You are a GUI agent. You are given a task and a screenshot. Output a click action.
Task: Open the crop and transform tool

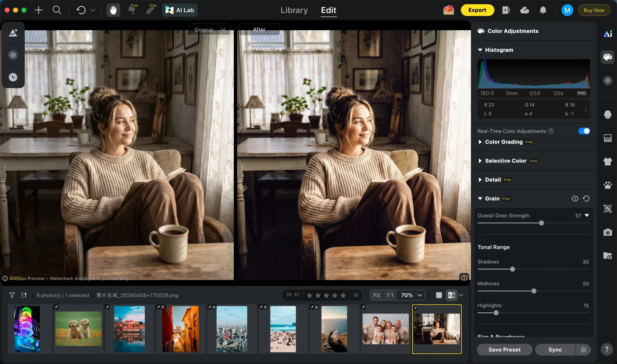pos(607,209)
